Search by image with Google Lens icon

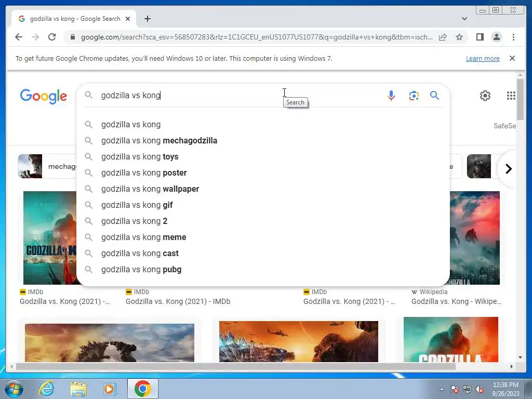pos(414,96)
